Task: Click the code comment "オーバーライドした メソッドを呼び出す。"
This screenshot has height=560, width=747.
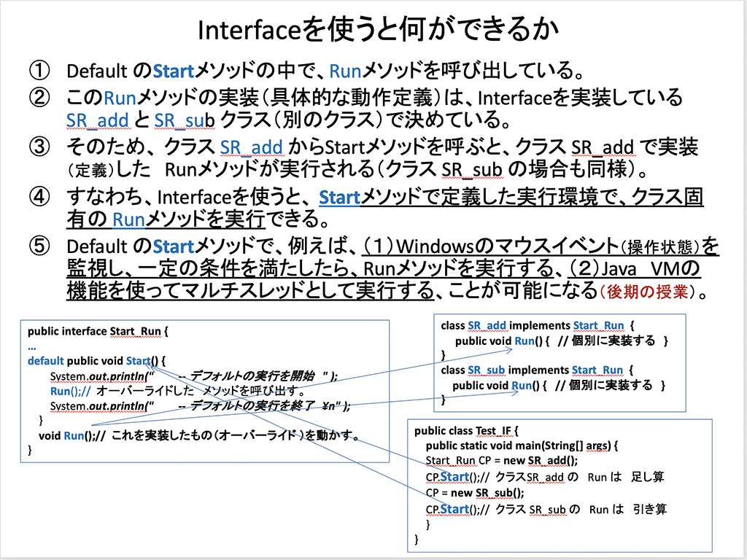Action: click(201, 392)
